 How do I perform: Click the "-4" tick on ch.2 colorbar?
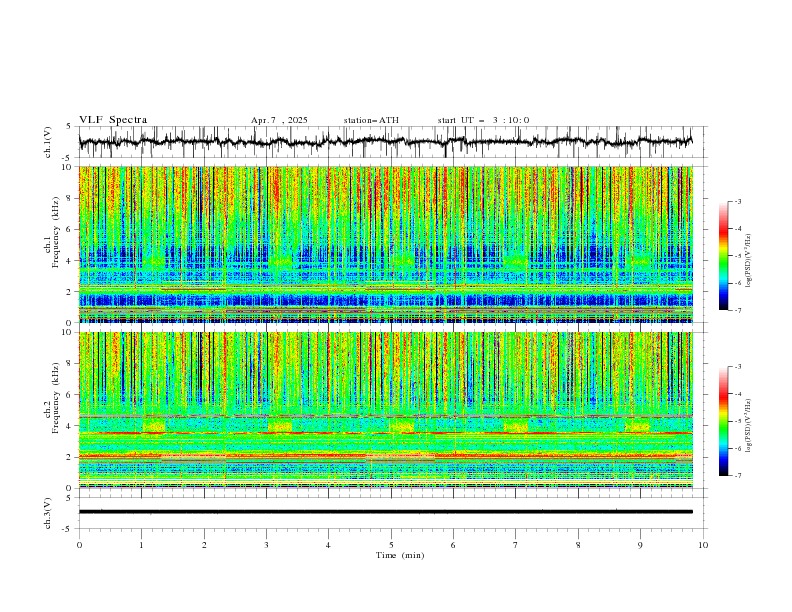click(738, 394)
